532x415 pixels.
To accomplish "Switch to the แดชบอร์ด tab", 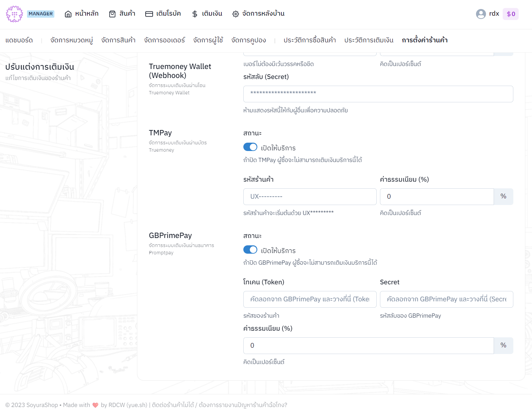I will [19, 40].
